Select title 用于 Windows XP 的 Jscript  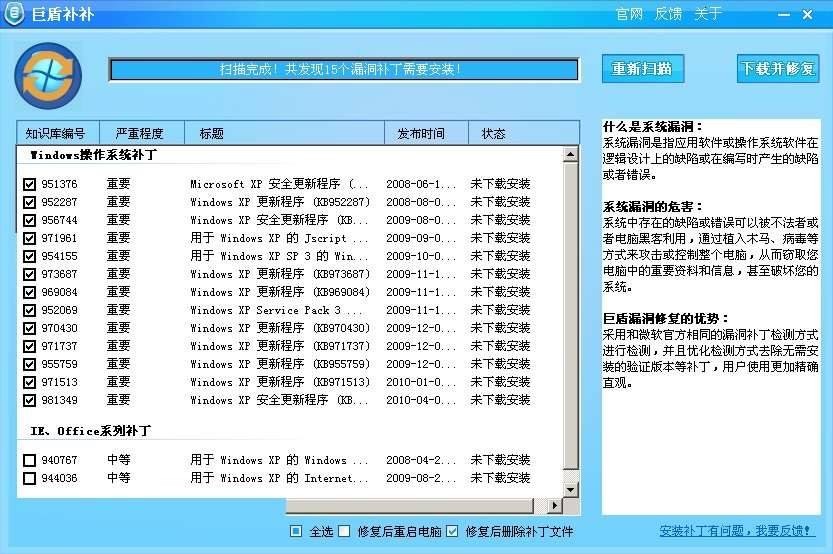[x=279, y=238]
